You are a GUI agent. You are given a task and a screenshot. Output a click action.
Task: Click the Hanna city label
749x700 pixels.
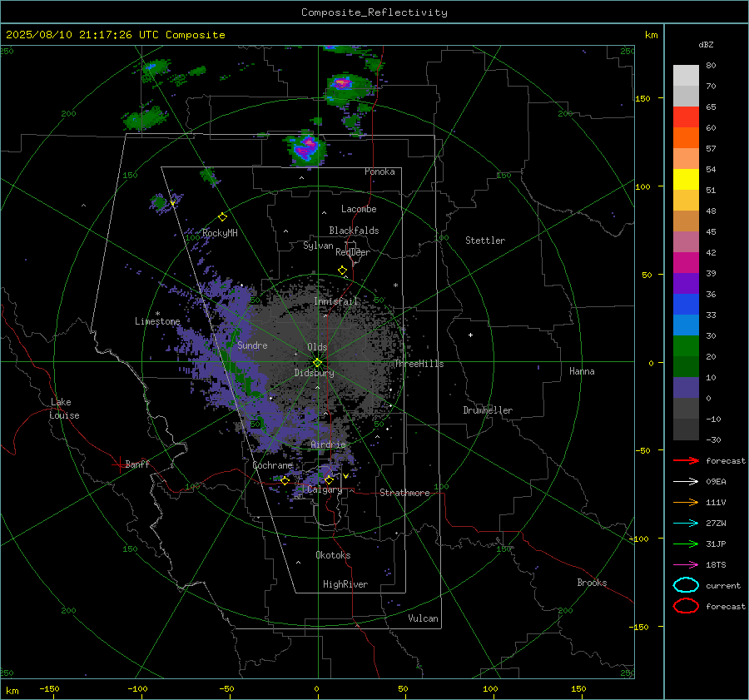(582, 371)
